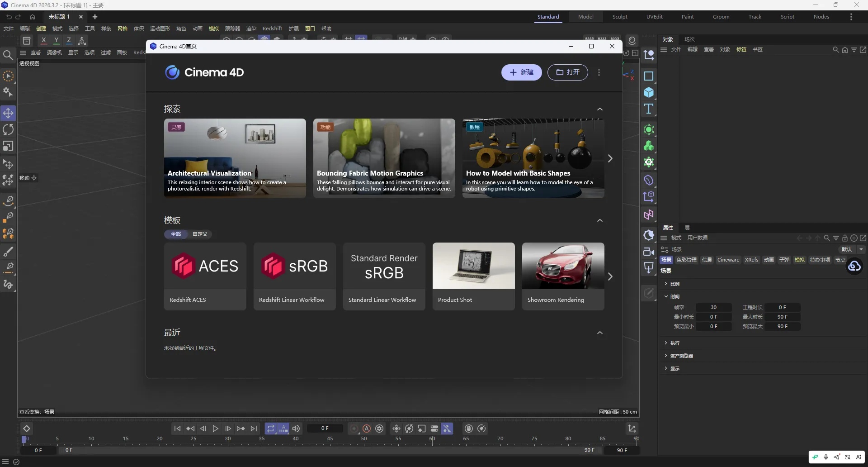Click the undo arrow in the top bar

coord(9,17)
